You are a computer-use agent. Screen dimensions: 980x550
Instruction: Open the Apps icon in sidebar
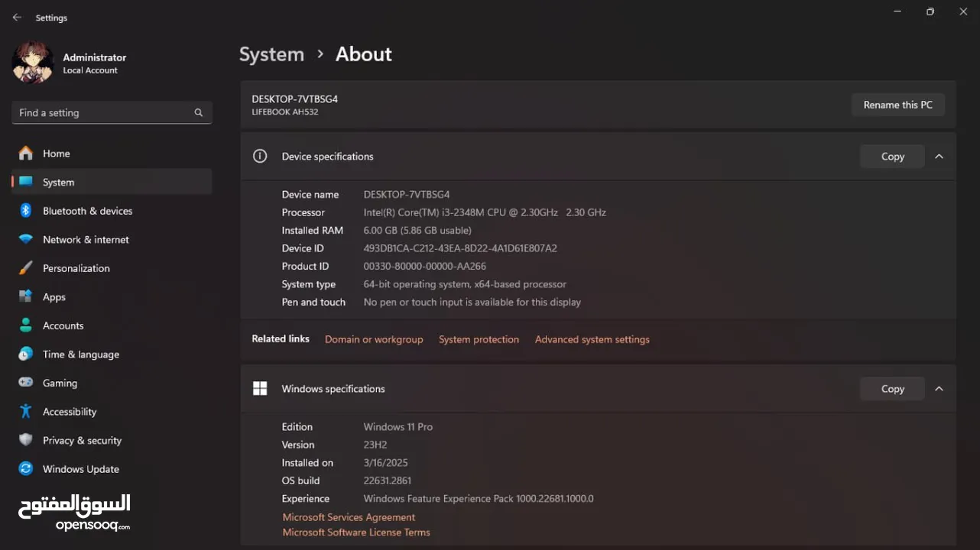click(26, 296)
